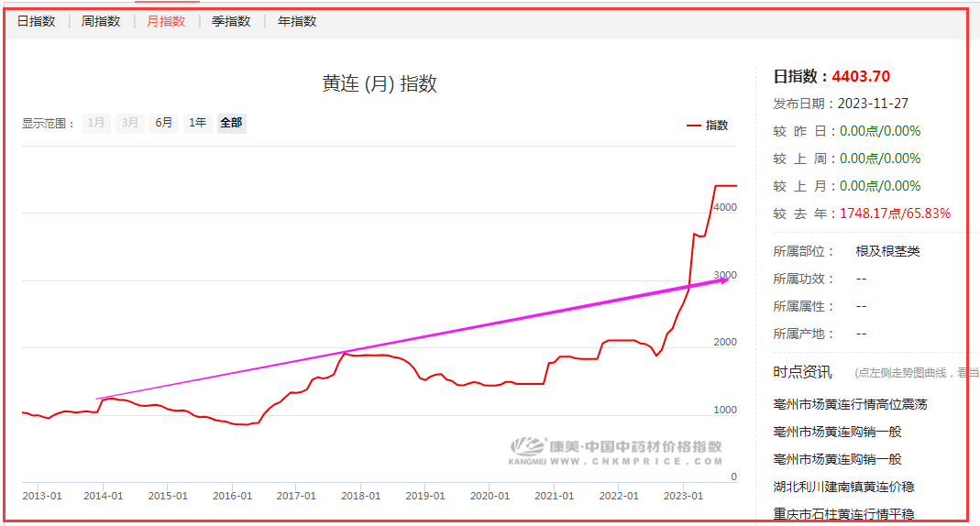The image size is (980, 526).
Task: Click the 所属部位 label
Action: click(804, 251)
